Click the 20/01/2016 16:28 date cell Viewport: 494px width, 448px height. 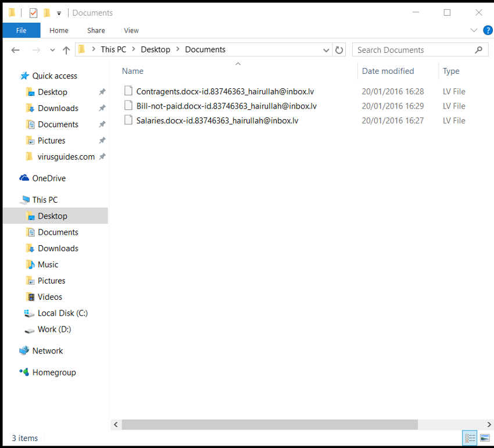(x=392, y=91)
